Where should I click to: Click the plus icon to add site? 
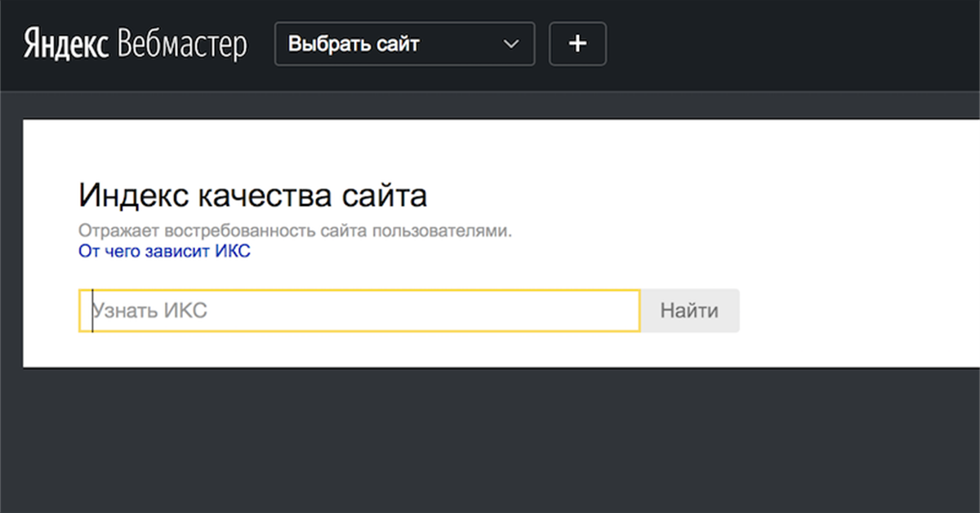pos(577,44)
